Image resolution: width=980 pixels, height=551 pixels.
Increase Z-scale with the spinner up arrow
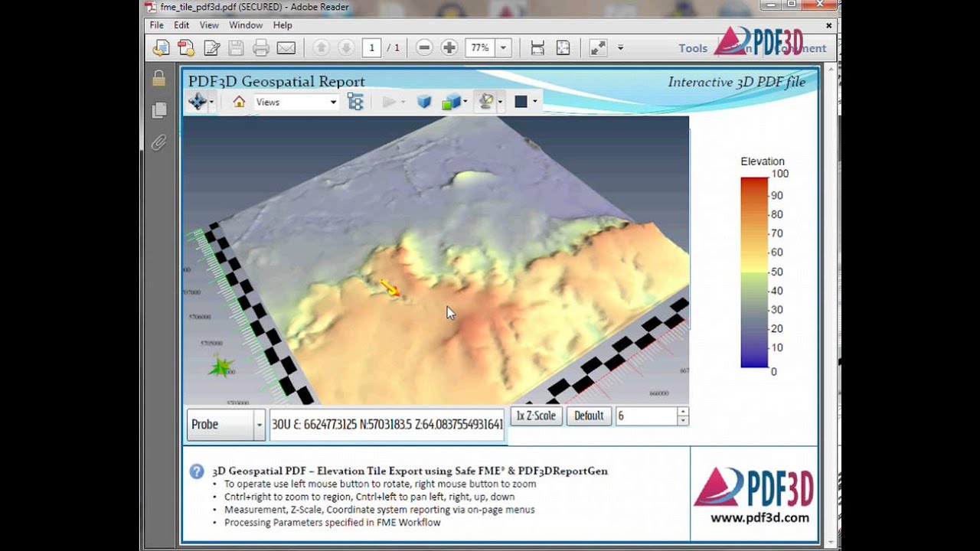pos(683,412)
